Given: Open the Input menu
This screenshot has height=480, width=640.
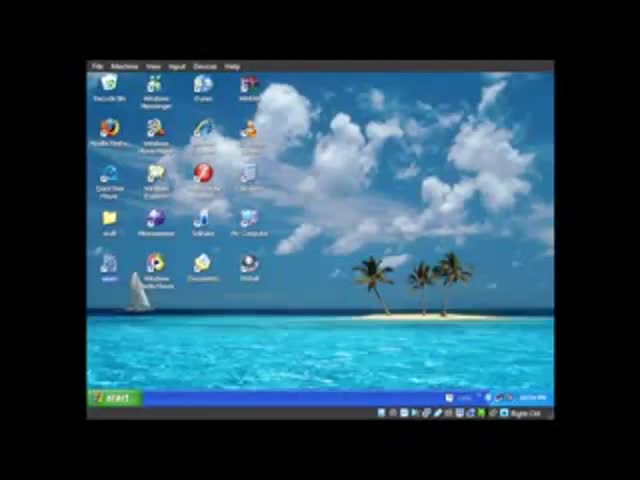Looking at the screenshot, I should (x=177, y=67).
